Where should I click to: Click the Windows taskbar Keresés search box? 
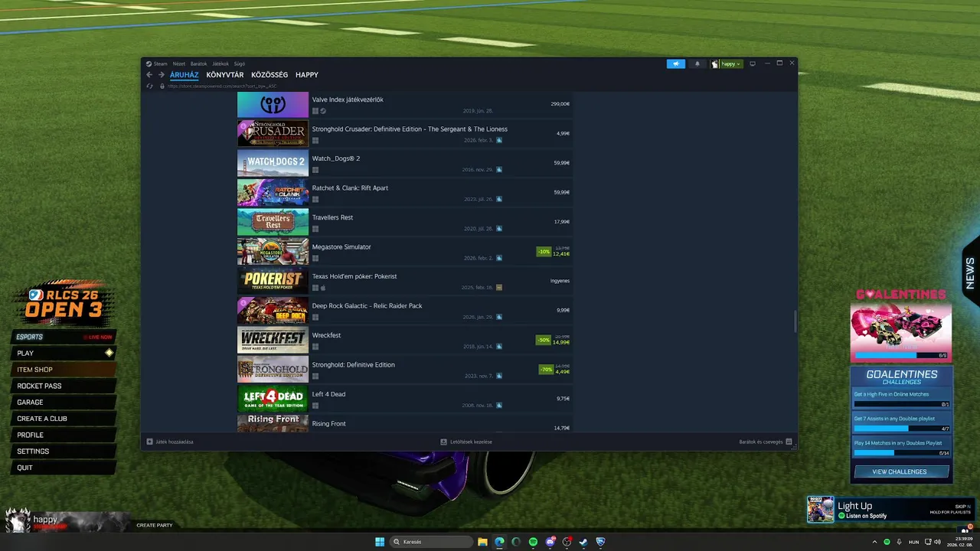(x=432, y=542)
